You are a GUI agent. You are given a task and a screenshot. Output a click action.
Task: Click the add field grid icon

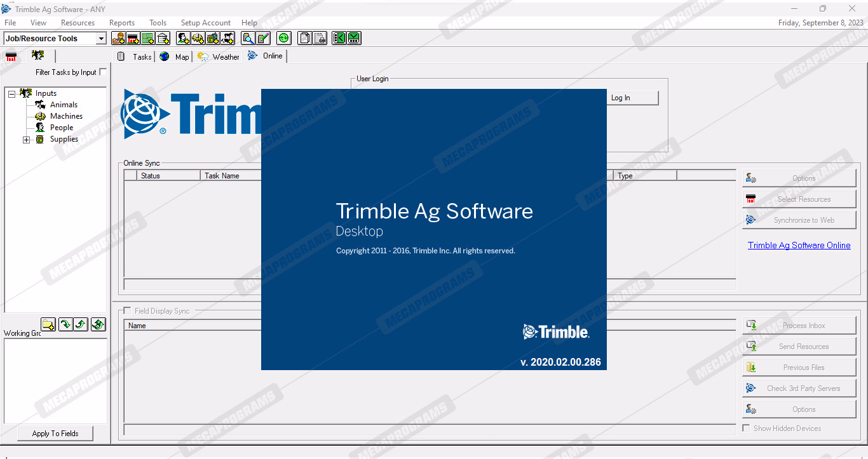148,38
